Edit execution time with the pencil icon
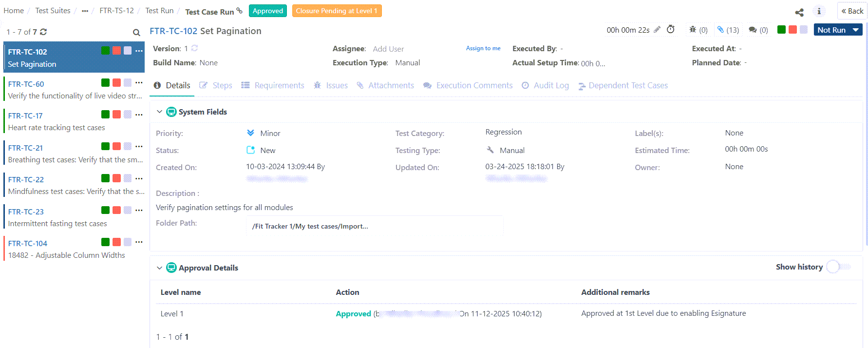Image resolution: width=868 pixels, height=348 pixels. point(657,30)
